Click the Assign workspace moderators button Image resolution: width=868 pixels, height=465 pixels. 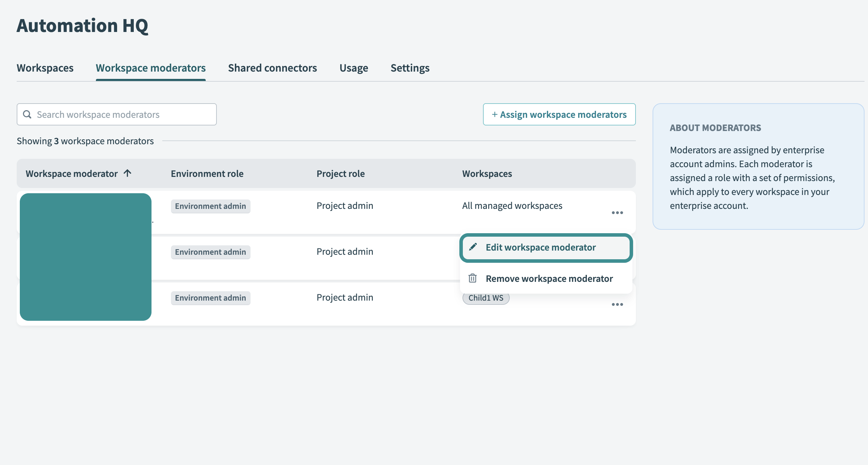(559, 114)
